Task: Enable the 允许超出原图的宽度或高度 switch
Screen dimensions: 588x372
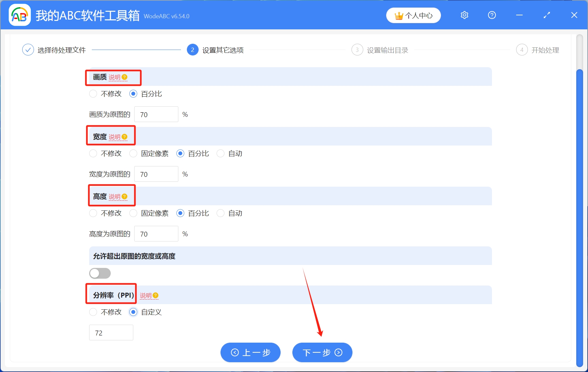Action: pos(100,273)
